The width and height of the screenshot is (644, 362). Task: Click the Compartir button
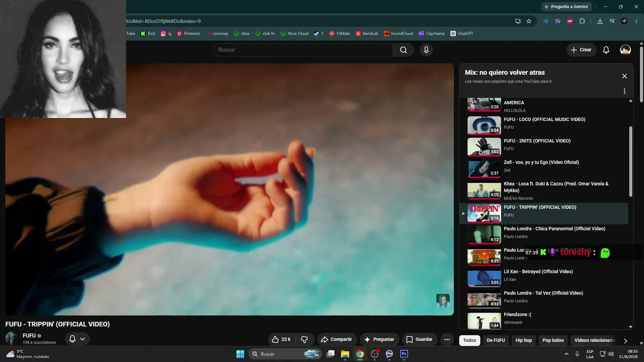[x=337, y=339]
